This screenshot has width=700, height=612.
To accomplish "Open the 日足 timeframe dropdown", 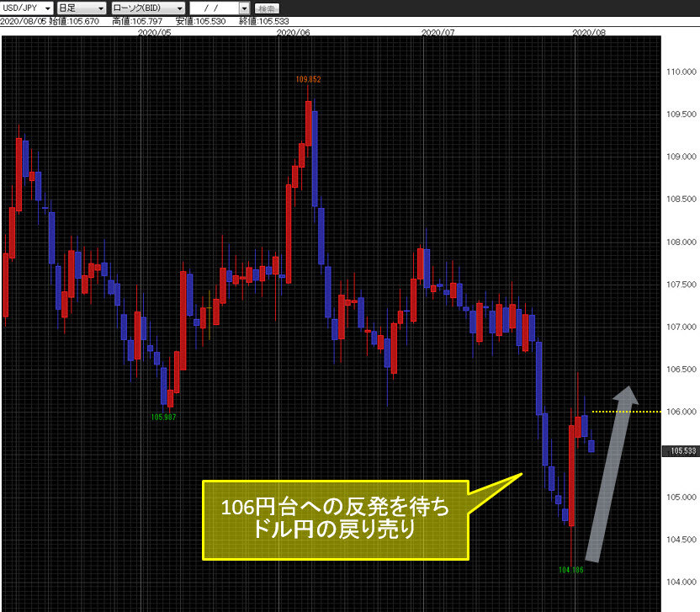I will (82, 8).
